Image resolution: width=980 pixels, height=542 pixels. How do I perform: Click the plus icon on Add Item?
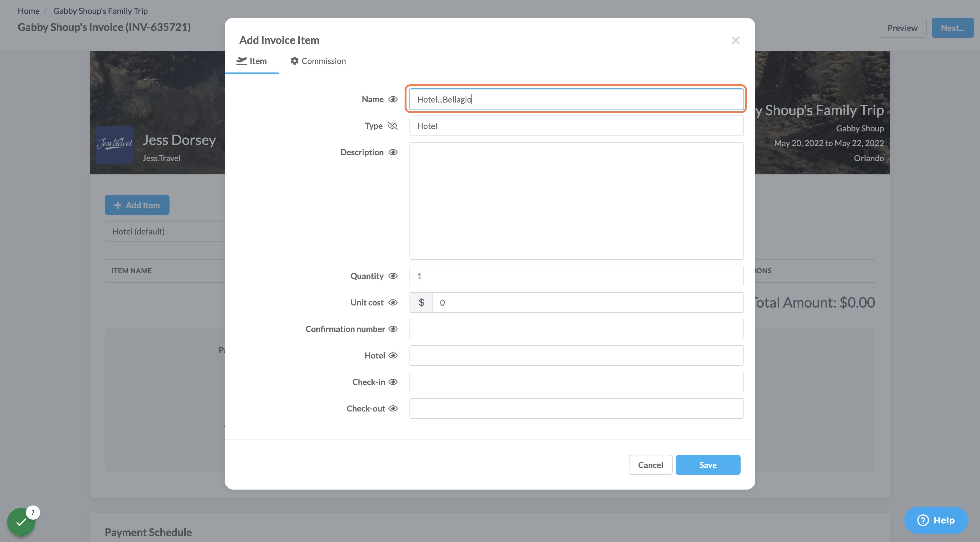point(118,205)
